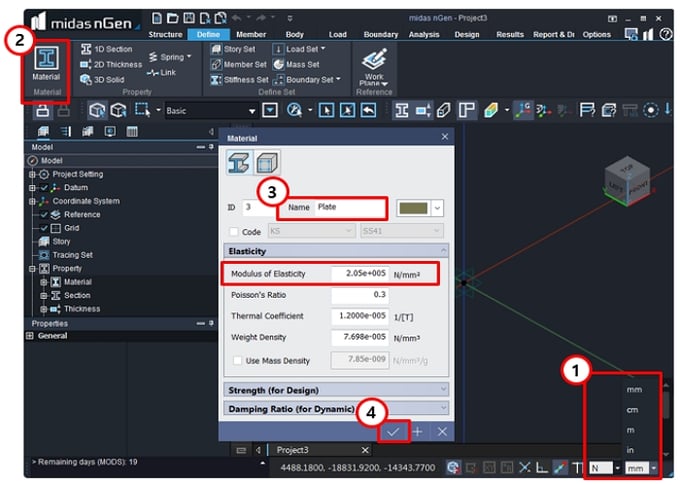The image size is (680, 485).
Task: Add material with the plus button
Action: (418, 432)
